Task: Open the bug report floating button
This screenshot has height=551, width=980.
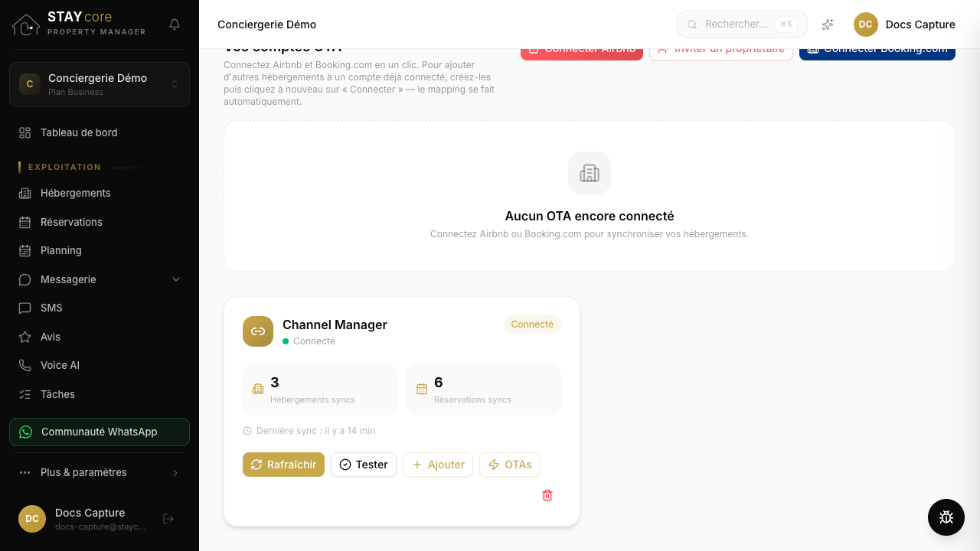Action: tap(946, 517)
